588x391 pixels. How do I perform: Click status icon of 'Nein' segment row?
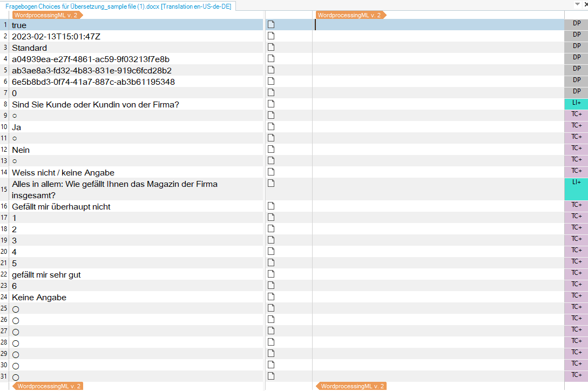coord(272,149)
